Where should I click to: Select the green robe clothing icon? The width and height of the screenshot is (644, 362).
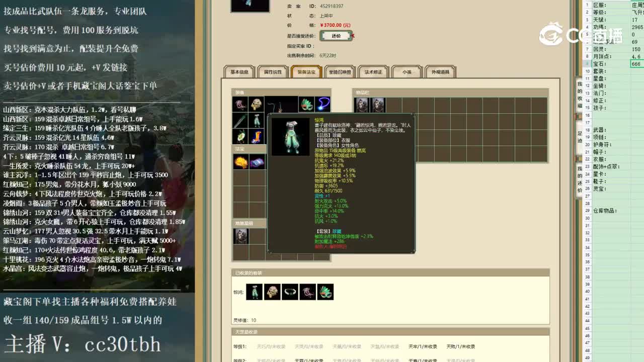(256, 121)
